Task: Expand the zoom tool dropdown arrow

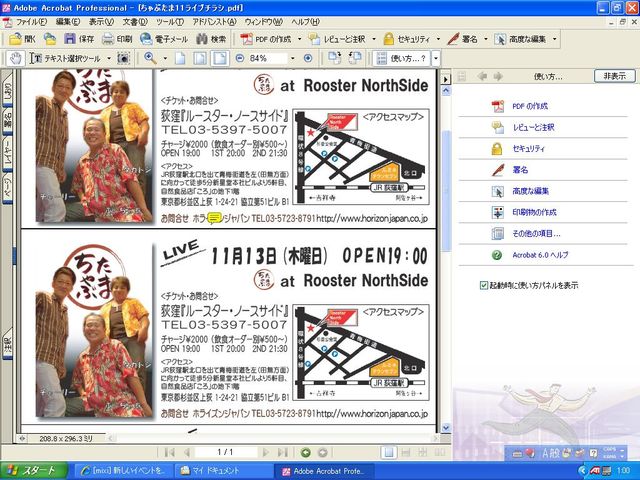Action: (x=165, y=58)
